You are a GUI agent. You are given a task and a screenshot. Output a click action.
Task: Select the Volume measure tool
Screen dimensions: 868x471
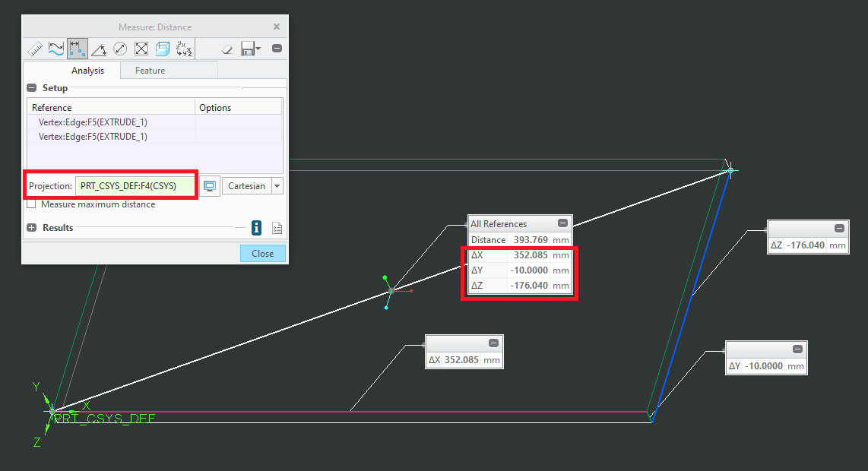[x=163, y=48]
